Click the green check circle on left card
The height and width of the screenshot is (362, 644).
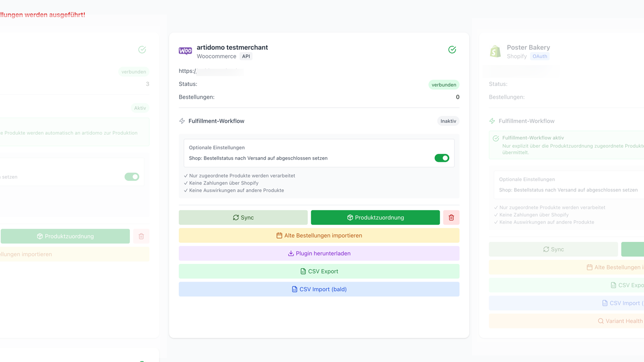[142, 49]
